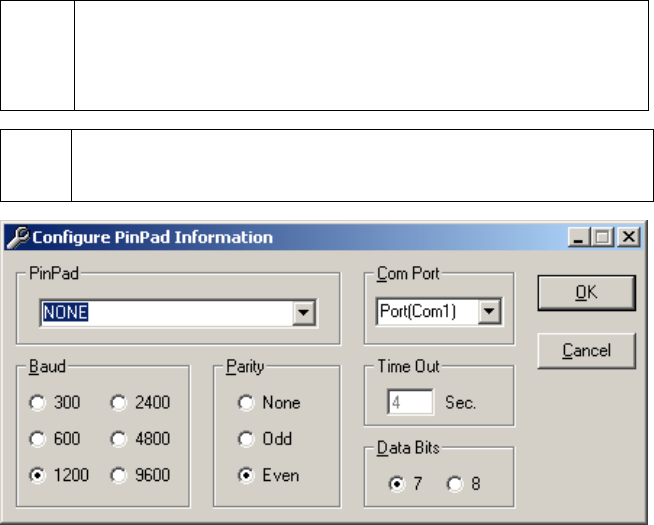Expand the Com Port dropdown arrow

click(x=489, y=311)
